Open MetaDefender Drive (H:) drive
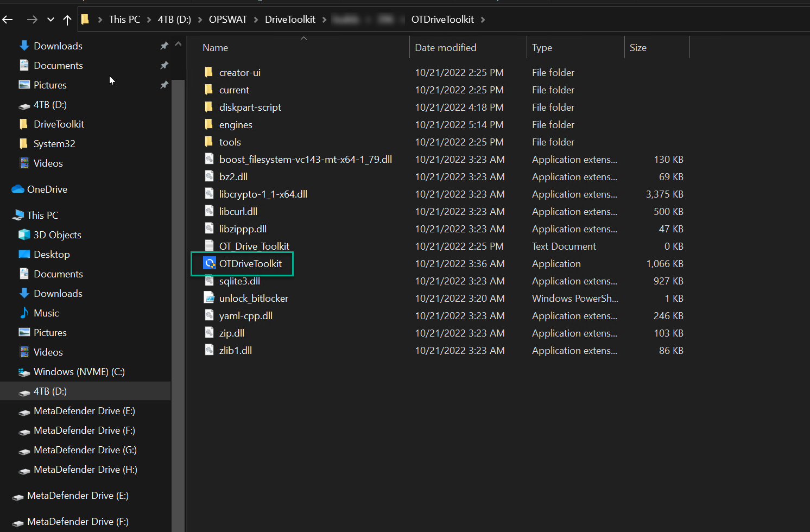810x532 pixels. pyautogui.click(x=85, y=470)
